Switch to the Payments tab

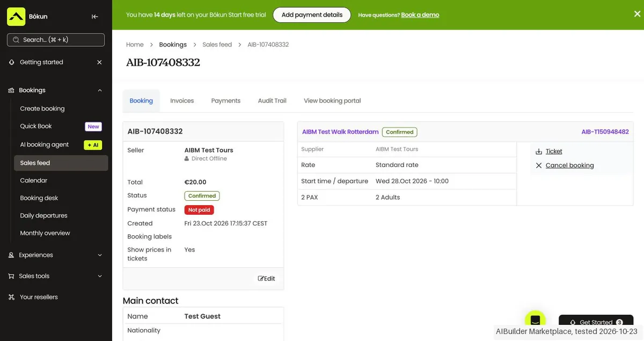pos(226,101)
